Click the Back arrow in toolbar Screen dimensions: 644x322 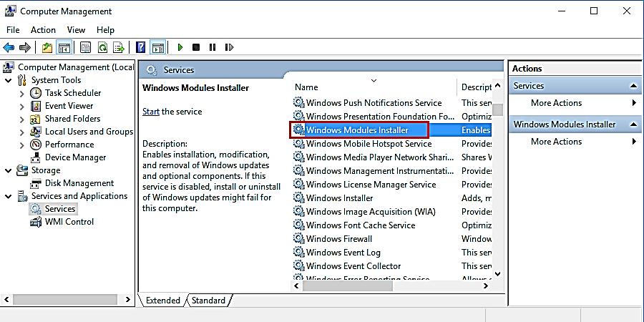pyautogui.click(x=9, y=48)
